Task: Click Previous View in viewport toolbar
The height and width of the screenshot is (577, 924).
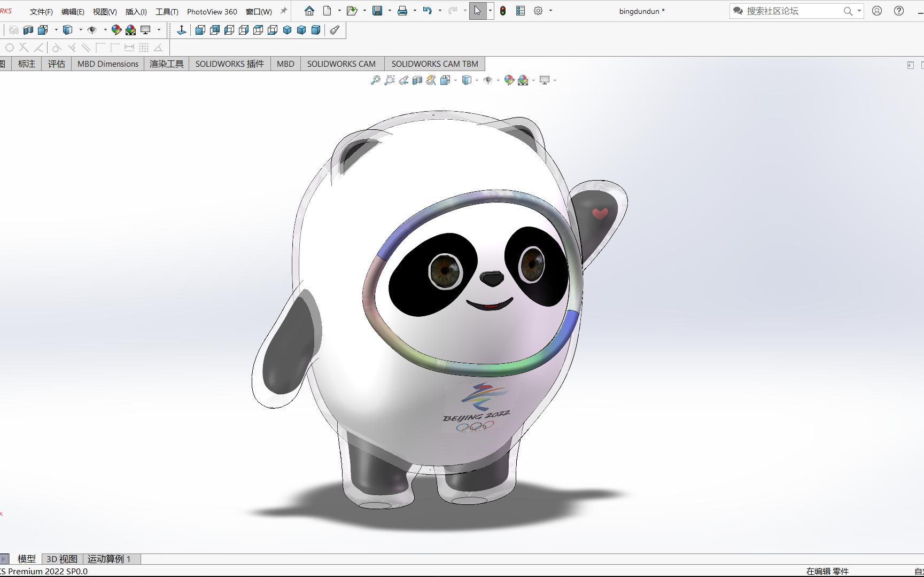Action: (403, 80)
